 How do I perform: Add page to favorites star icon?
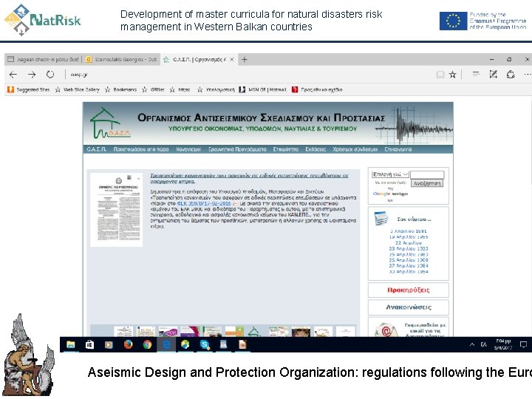pos(453,75)
